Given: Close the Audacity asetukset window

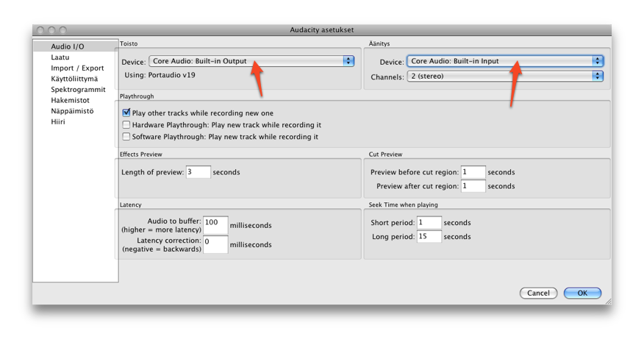Looking at the screenshot, I should click(x=40, y=30).
